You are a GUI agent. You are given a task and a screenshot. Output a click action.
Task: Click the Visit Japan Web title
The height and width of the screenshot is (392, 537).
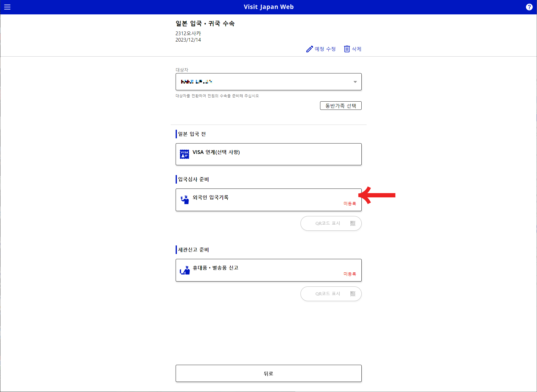tap(269, 7)
